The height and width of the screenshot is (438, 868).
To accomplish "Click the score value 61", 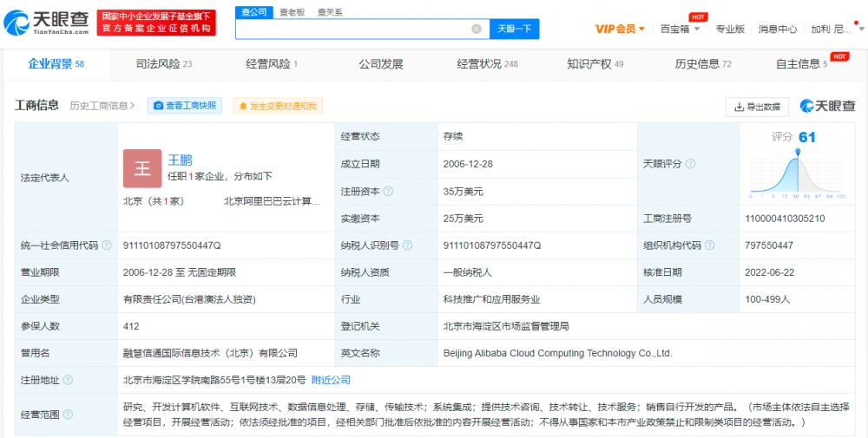I will tap(807, 137).
